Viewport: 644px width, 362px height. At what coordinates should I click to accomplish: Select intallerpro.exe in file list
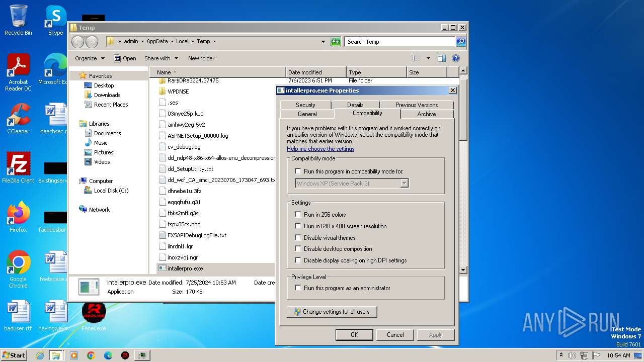click(185, 268)
